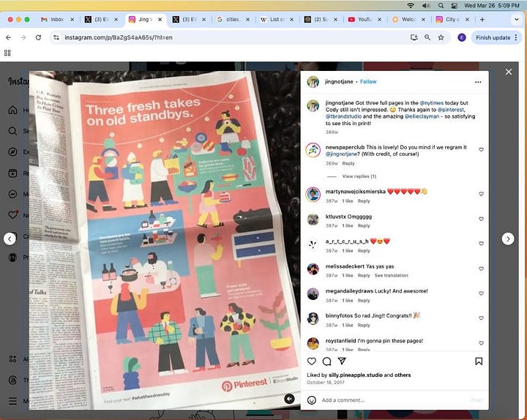
Task: Open the Reels icon in the sidebar
Action: 12,173
